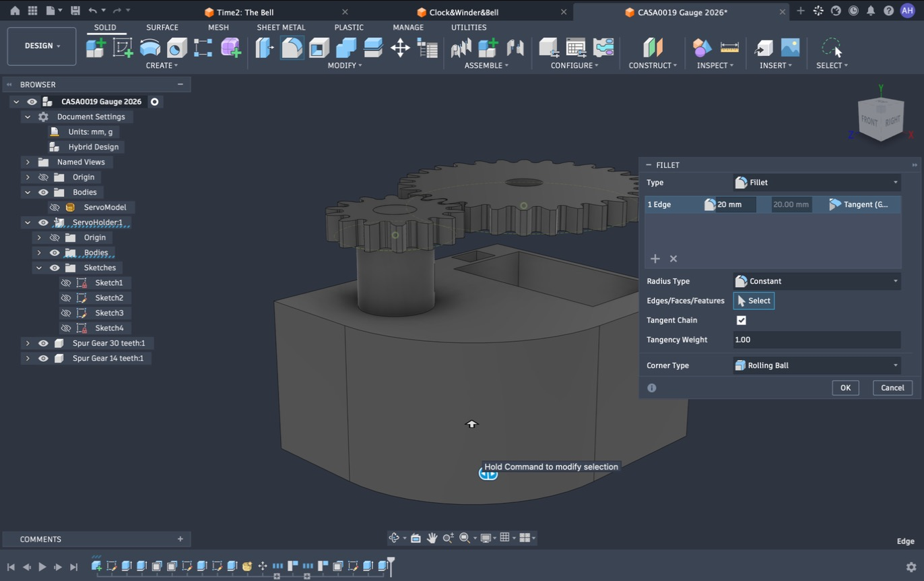Open the MODIFY menu
Image resolution: width=924 pixels, height=581 pixels.
[x=345, y=65]
